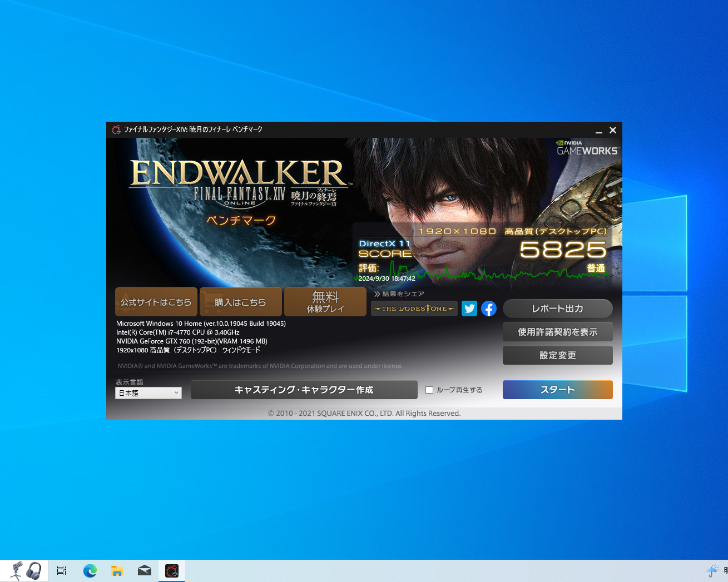
Task: Open the display language dropdown (日本語)
Action: coord(148,393)
